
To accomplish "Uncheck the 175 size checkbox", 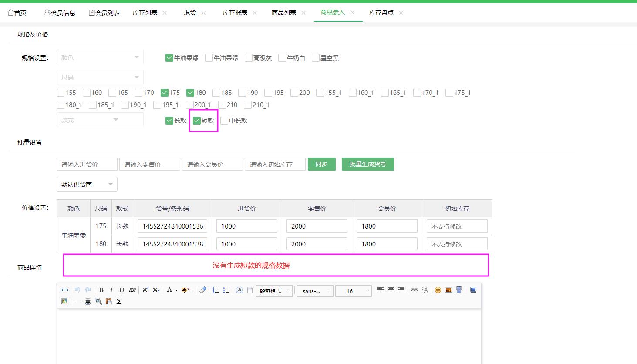I will click(165, 93).
